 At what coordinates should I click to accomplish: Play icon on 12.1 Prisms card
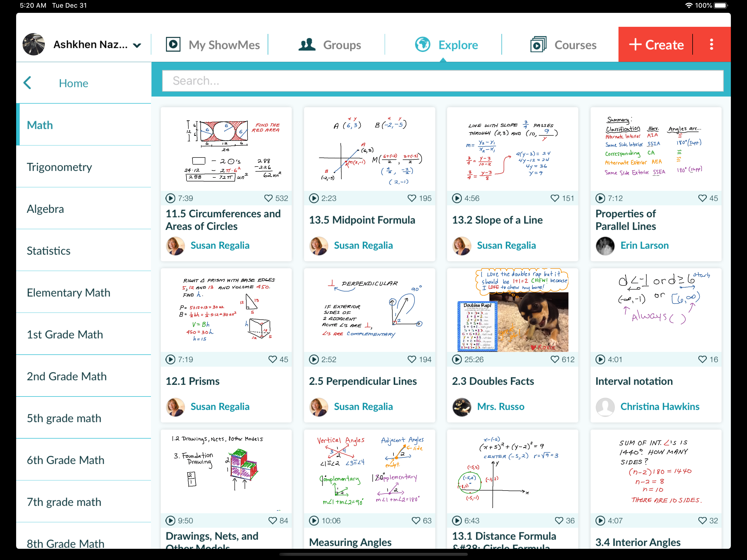tap(171, 359)
